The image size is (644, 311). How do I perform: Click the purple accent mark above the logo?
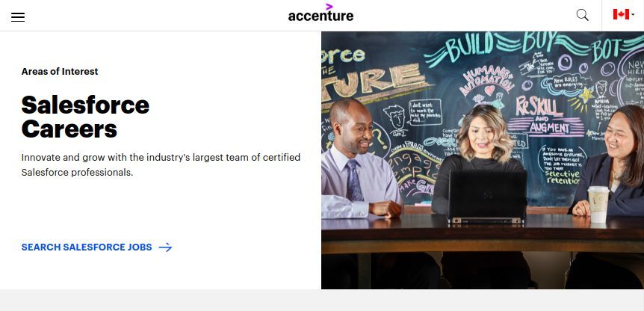329,7
